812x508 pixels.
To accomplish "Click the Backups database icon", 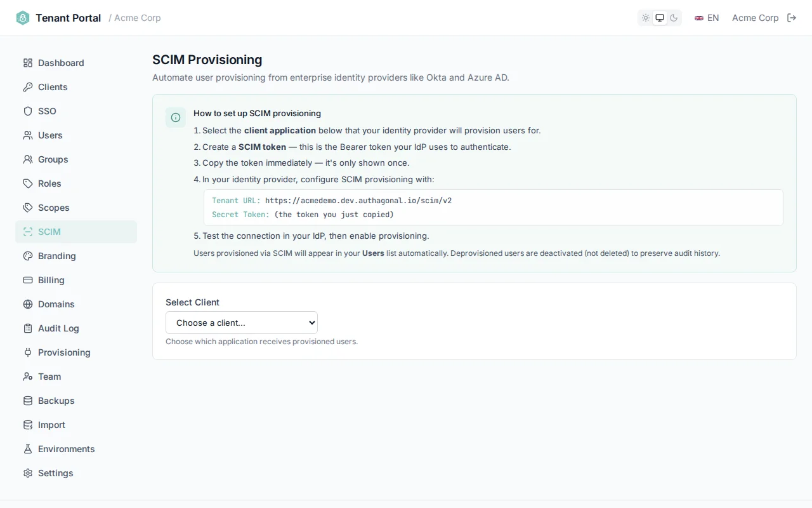I will pyautogui.click(x=28, y=401).
